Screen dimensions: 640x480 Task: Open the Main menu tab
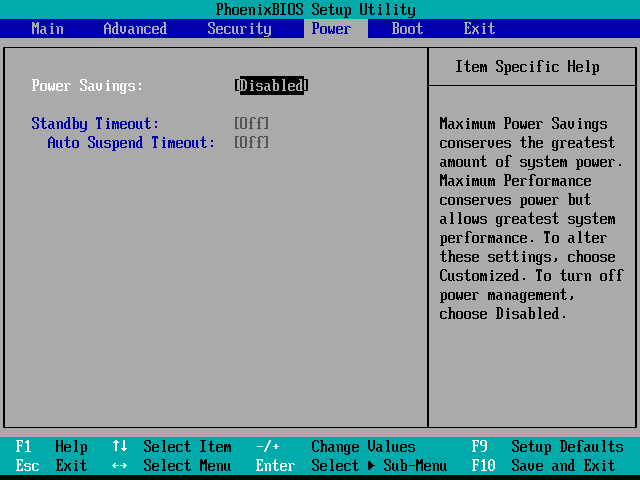point(47,29)
